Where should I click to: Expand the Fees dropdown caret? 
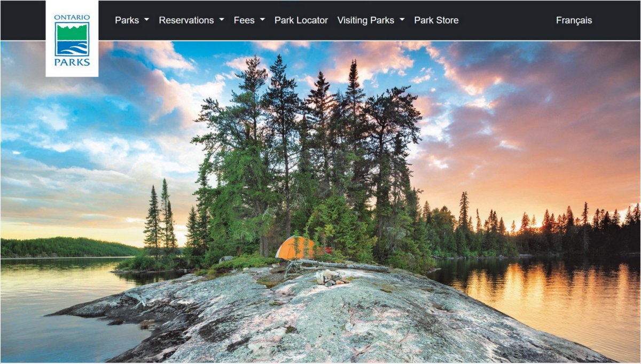click(x=262, y=20)
